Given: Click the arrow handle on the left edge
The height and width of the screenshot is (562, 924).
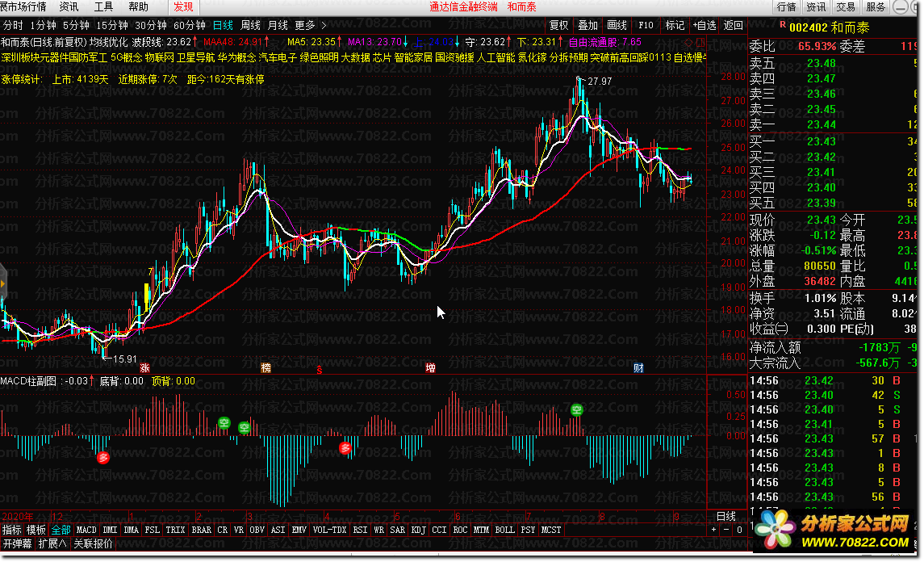Looking at the screenshot, I should tap(3, 283).
